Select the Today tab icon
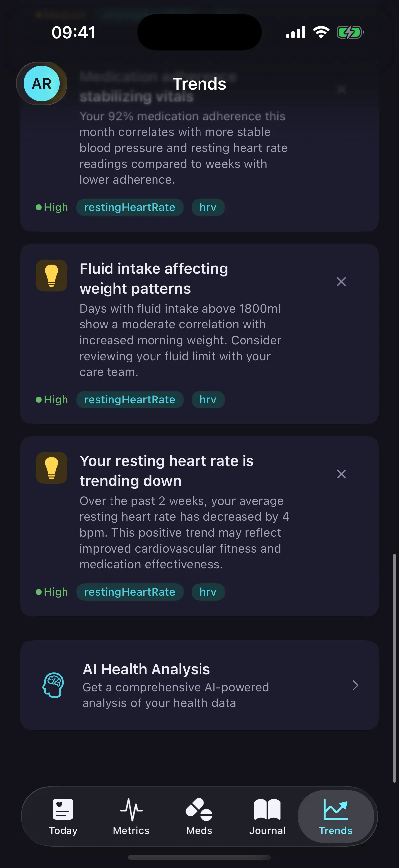This screenshot has width=399, height=868. coord(63,809)
